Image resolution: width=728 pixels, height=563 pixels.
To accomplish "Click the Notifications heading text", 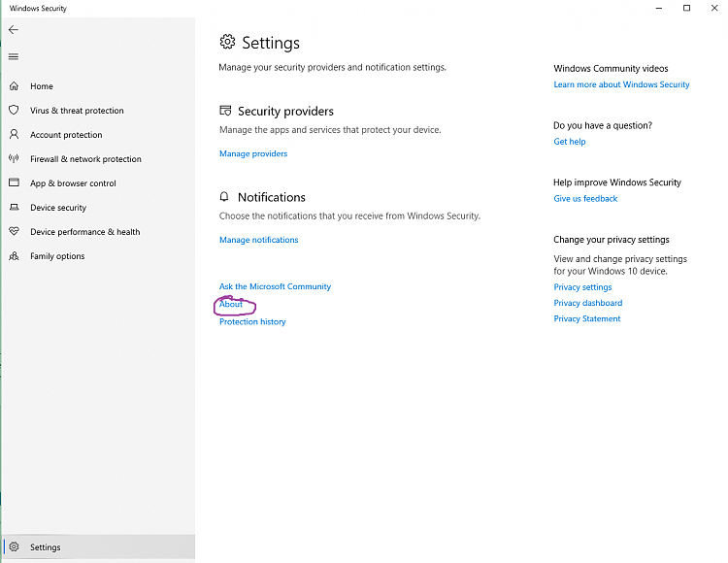I will (272, 197).
